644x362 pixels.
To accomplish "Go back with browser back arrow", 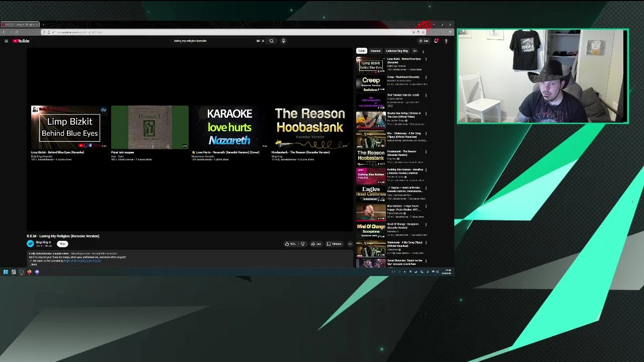I will pyautogui.click(x=4, y=32).
